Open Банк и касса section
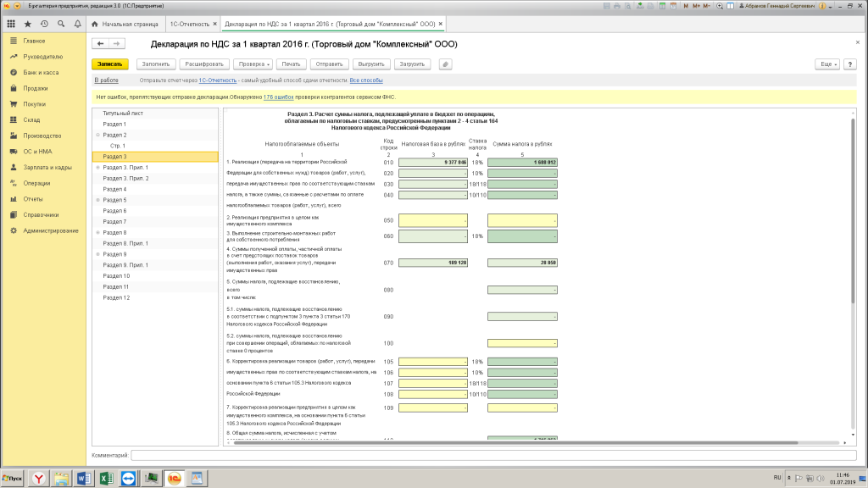868x488 pixels. click(x=41, y=73)
